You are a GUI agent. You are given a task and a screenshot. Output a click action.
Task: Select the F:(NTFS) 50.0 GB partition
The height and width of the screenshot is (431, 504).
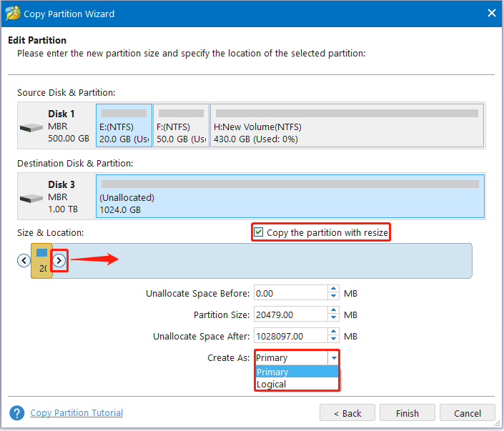tap(182, 125)
